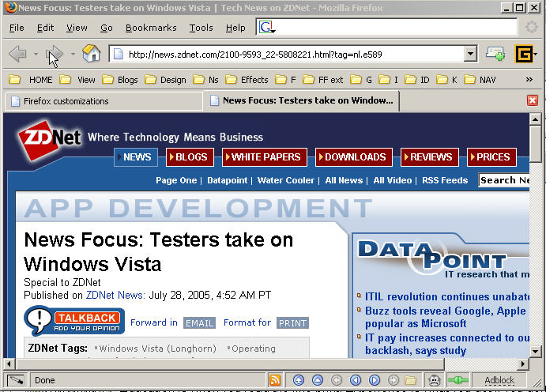Click the vertical scrollbar up arrow
The height and width of the screenshot is (392, 546).
(x=535, y=119)
